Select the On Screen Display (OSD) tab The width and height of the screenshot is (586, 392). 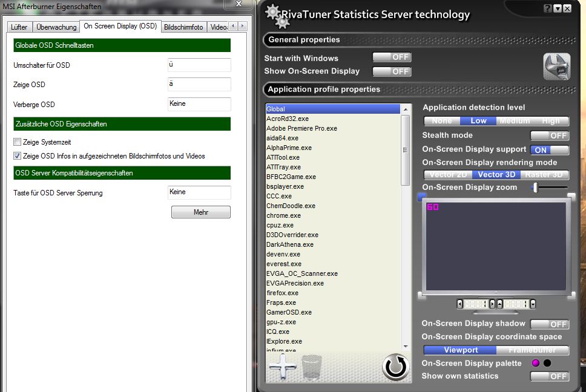120,26
